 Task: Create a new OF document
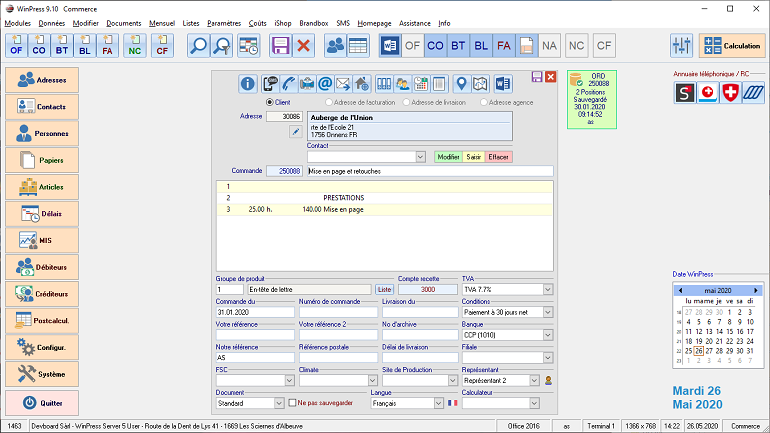point(16,46)
